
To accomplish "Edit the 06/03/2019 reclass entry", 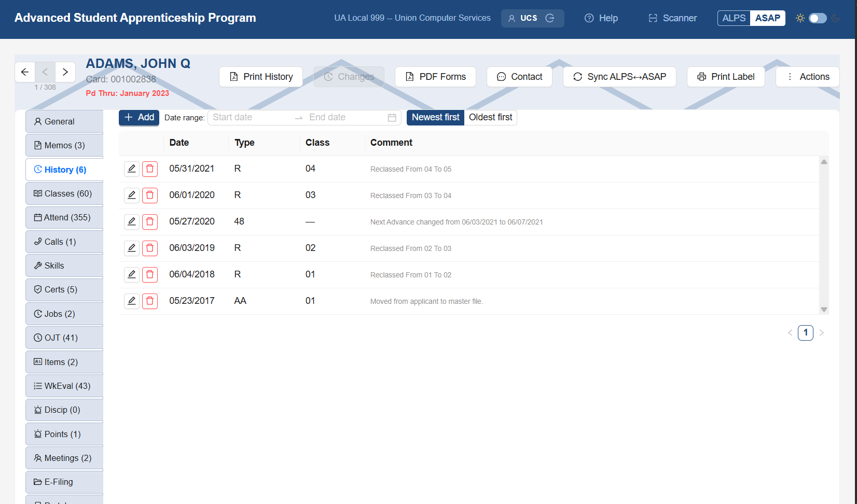I will pyautogui.click(x=132, y=248).
